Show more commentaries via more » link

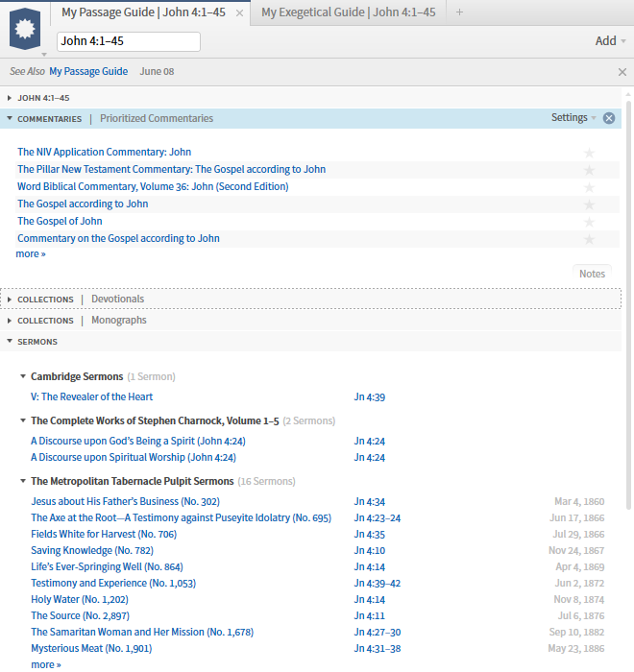(31, 253)
